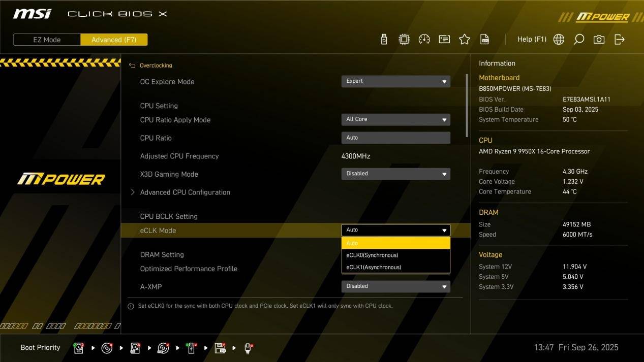Open CPU Ratio Apply Mode dropdown

click(395, 119)
